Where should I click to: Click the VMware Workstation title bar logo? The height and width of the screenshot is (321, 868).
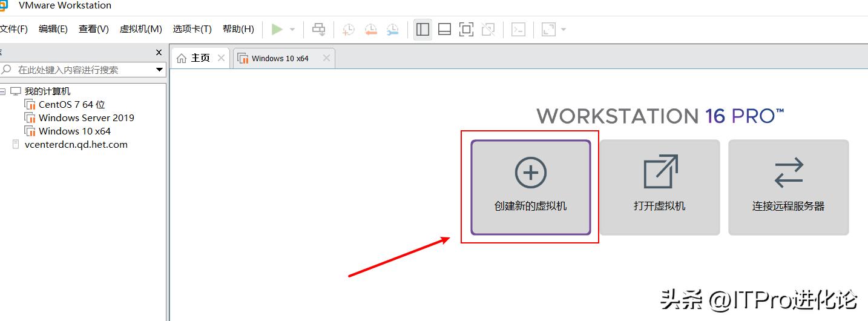click(4, 5)
